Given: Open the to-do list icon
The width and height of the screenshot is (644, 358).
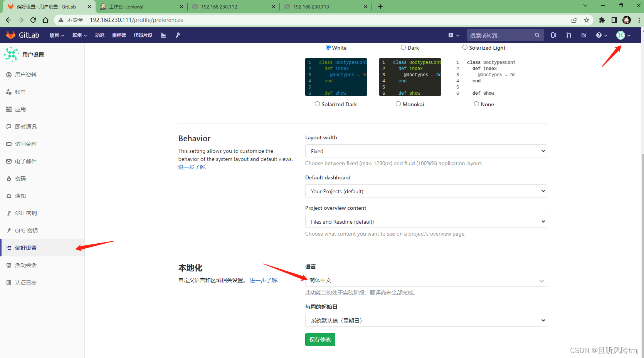Looking at the screenshot, I should pyautogui.click(x=584, y=35).
